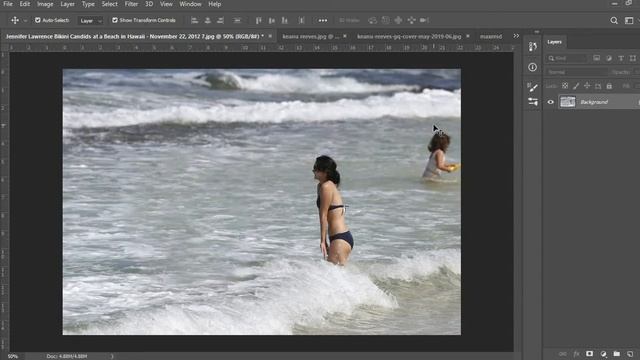Click the Align right edges icon
Viewport: 640px width, 360px height.
[x=221, y=20]
